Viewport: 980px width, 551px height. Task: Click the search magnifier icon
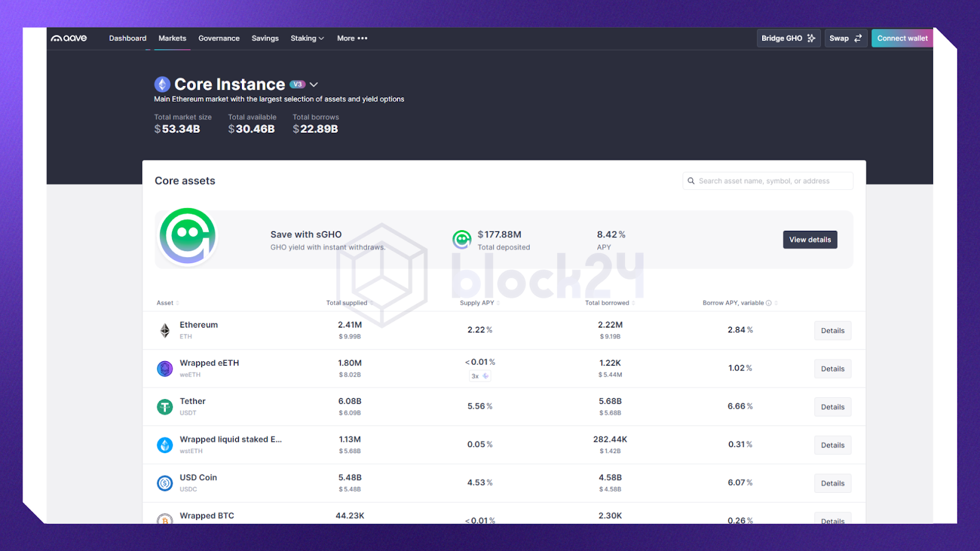[691, 181]
